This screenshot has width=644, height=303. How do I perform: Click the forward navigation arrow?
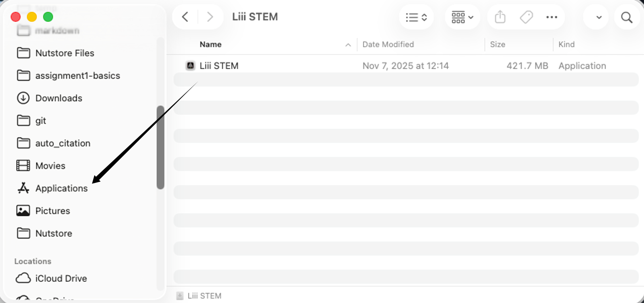point(210,17)
